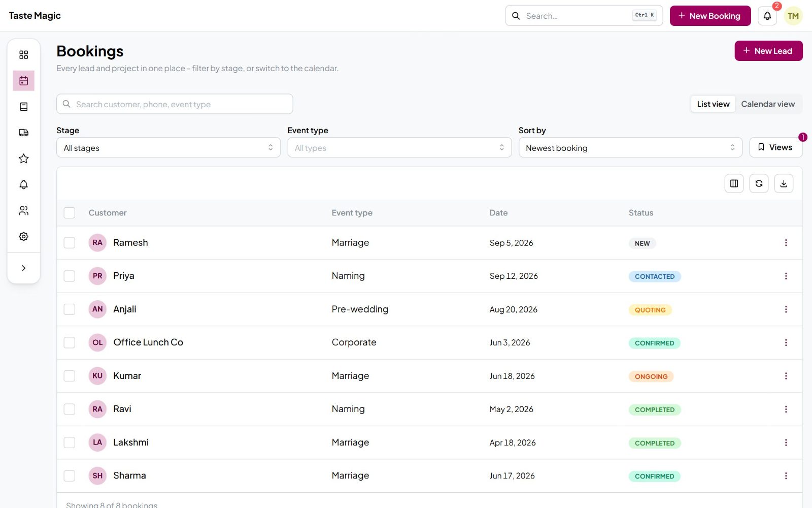This screenshot has width=812, height=508.
Task: Sort by the Date column header
Action: 498,213
